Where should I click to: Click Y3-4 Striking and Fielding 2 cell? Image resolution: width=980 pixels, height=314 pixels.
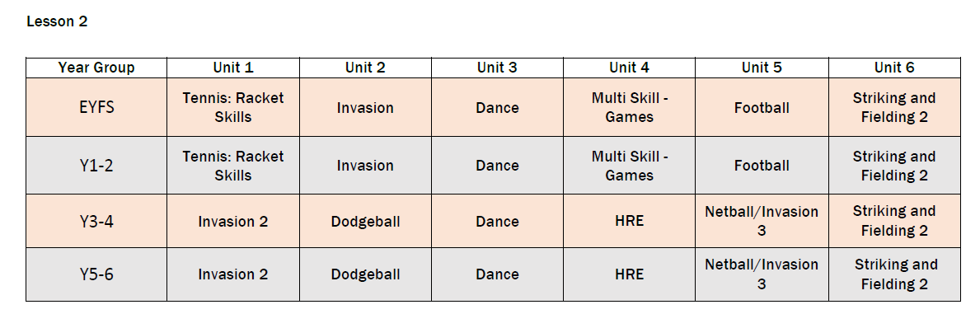pos(894,222)
